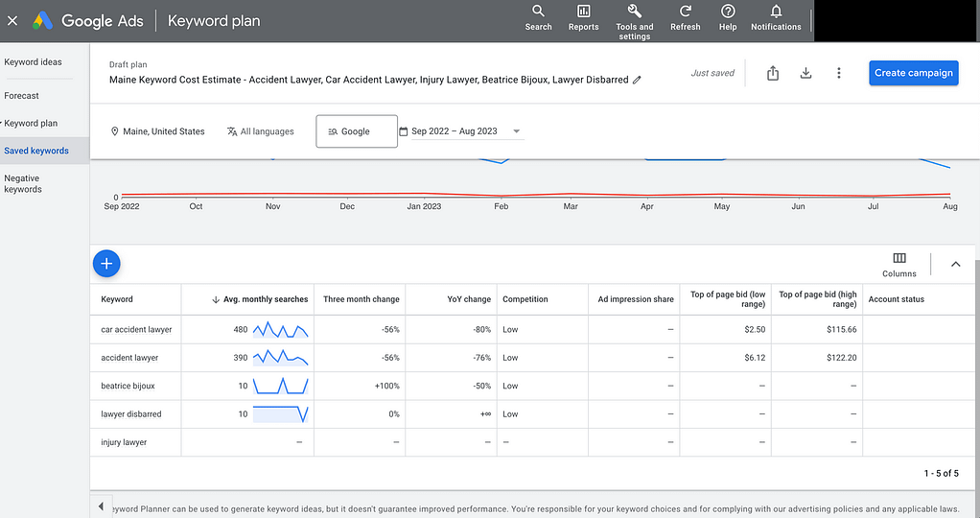Viewport: 980px width, 518px height.
Task: Download the keyword plan
Action: coord(805,73)
